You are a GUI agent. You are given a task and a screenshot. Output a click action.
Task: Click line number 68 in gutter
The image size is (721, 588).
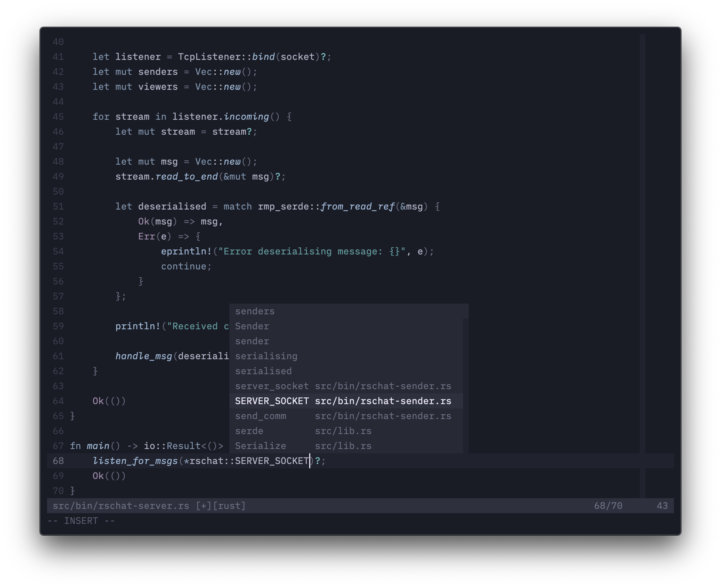pos(58,461)
